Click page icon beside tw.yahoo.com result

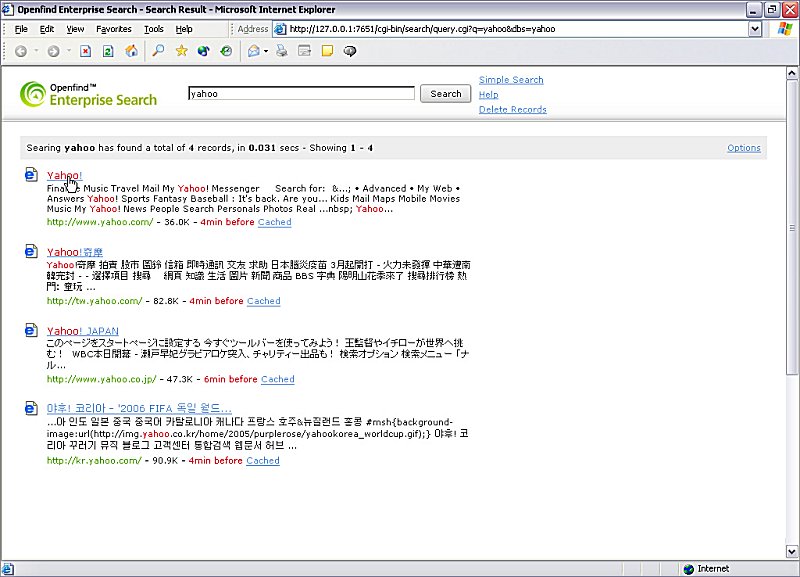click(31, 251)
